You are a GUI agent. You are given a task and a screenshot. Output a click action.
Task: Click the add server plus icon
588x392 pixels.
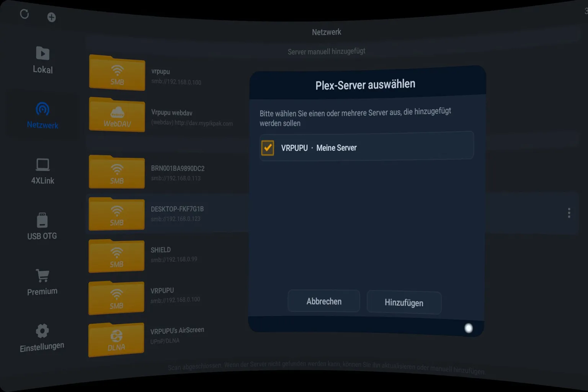[x=51, y=17]
